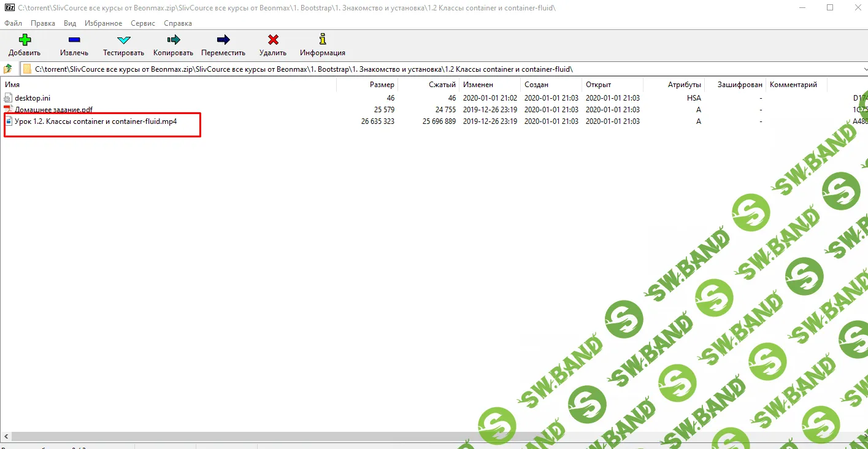This screenshot has height=449, width=868.
Task: Select the desktop.ini file
Action: (x=33, y=98)
